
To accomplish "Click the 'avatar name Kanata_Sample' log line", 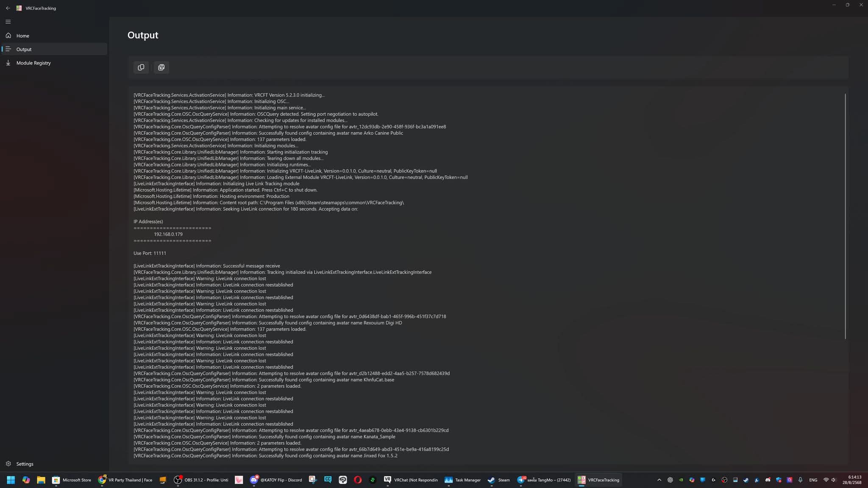I will pos(264,437).
